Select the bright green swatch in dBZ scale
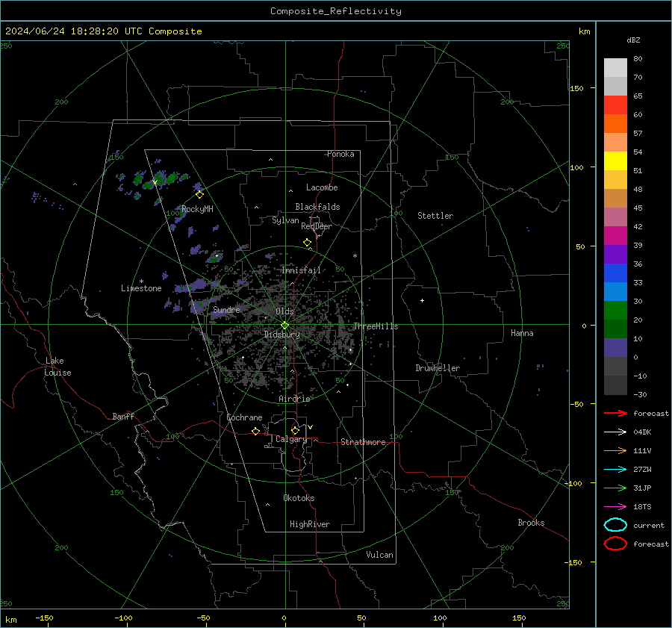 coord(615,311)
